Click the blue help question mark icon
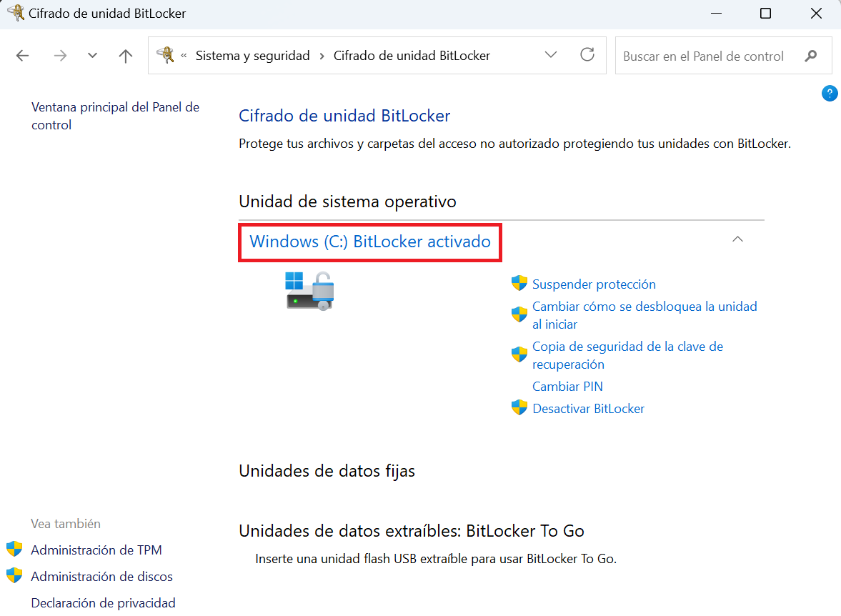The image size is (841, 616). 830,93
